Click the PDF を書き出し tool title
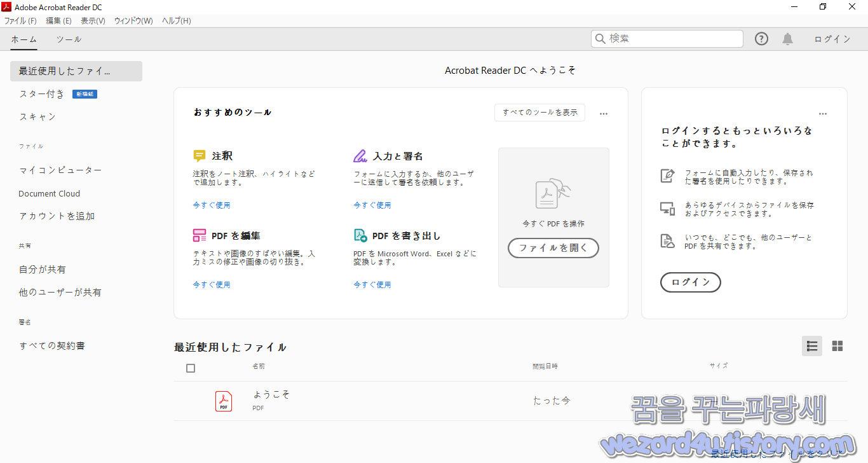 [407, 235]
